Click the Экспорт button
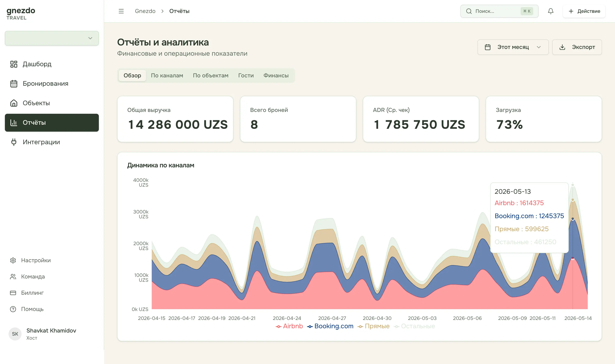615x364 pixels. click(x=577, y=47)
